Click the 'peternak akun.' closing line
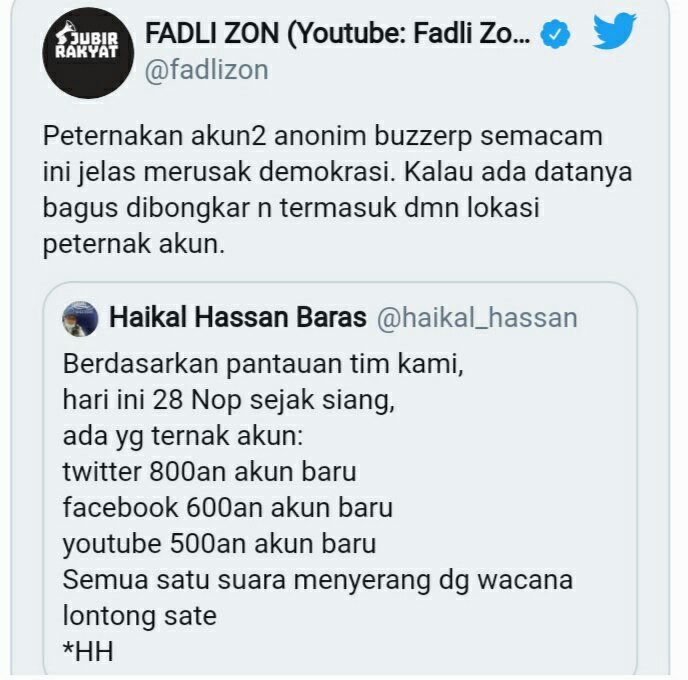 134,244
